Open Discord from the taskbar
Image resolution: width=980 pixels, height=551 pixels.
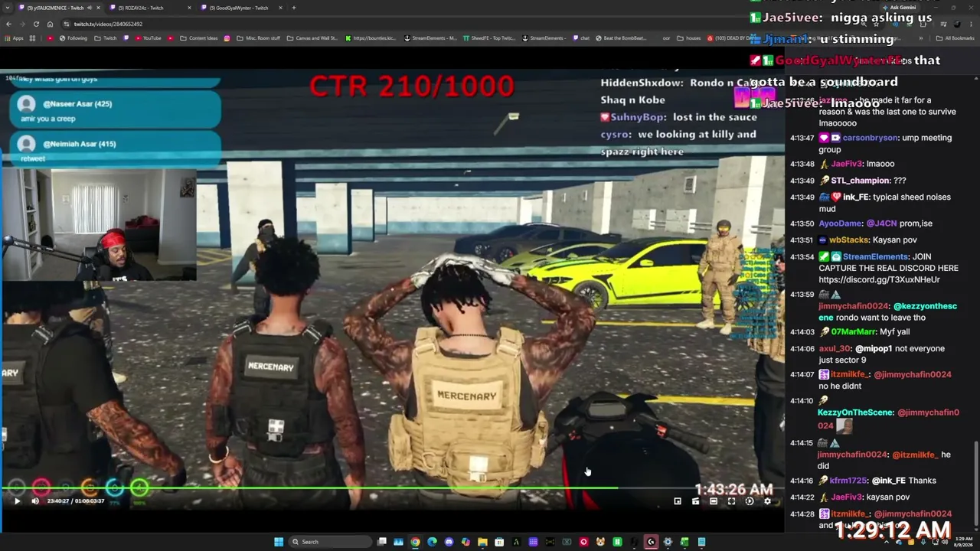[449, 542]
